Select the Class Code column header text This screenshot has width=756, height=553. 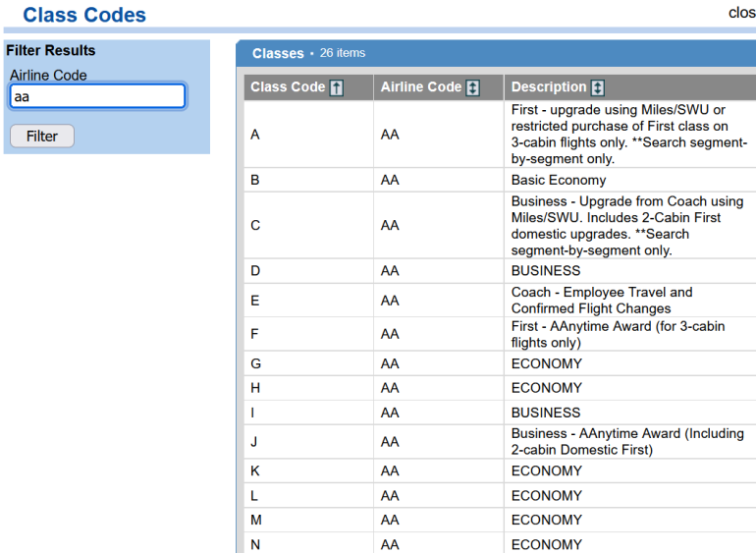288,87
